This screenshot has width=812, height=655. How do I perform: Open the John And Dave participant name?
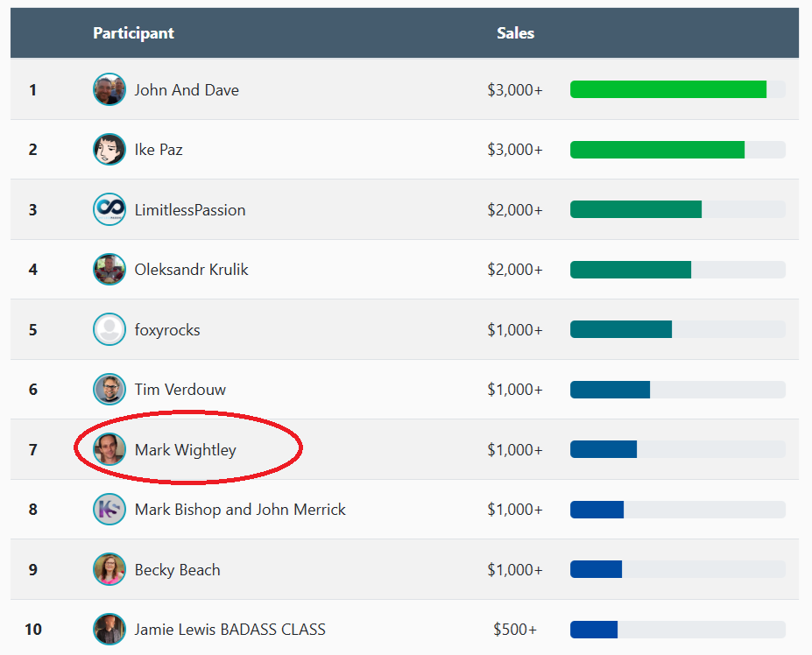coord(187,89)
